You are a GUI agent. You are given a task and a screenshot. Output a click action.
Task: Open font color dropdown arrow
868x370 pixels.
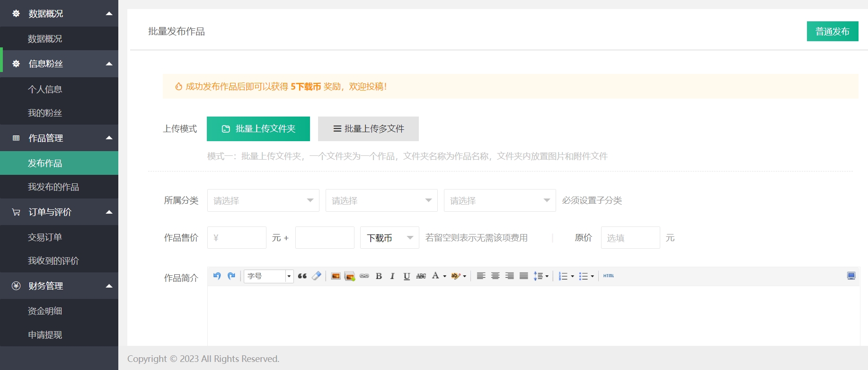444,276
